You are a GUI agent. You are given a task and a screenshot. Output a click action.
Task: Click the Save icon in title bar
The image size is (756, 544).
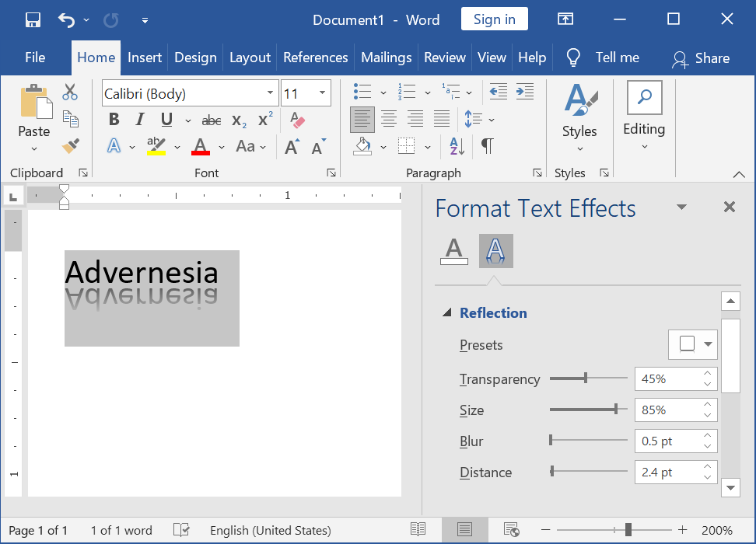click(33, 19)
